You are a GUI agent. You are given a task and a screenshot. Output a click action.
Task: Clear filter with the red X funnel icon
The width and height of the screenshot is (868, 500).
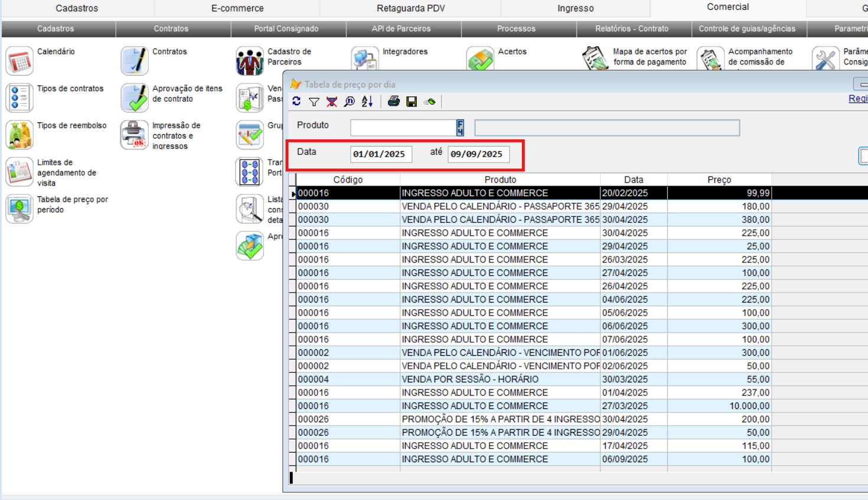(x=332, y=102)
